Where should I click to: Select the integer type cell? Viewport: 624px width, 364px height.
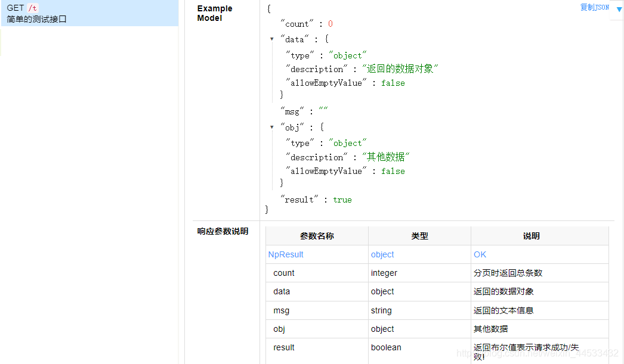420,273
